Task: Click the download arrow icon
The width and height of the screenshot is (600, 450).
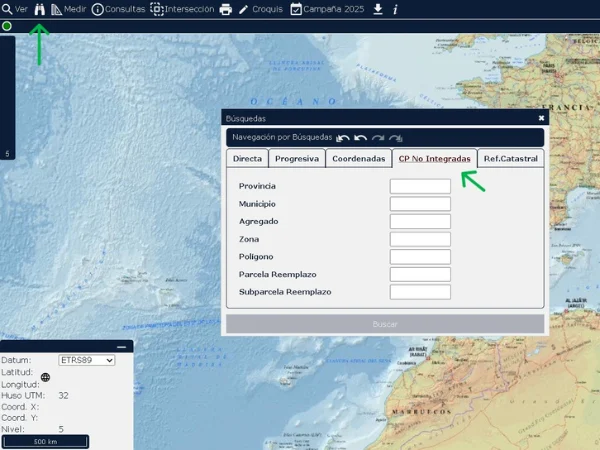Action: click(x=378, y=9)
